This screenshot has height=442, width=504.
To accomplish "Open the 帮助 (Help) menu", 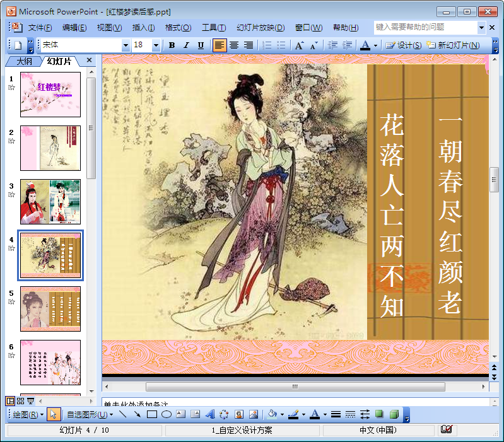I will coord(346,28).
